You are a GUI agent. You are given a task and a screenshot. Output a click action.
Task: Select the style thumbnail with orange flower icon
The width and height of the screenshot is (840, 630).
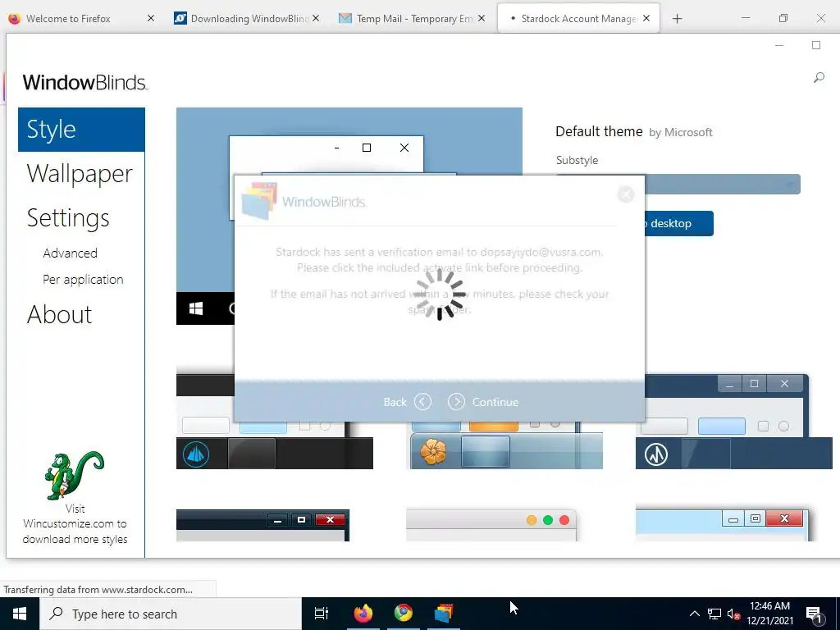pos(506,445)
